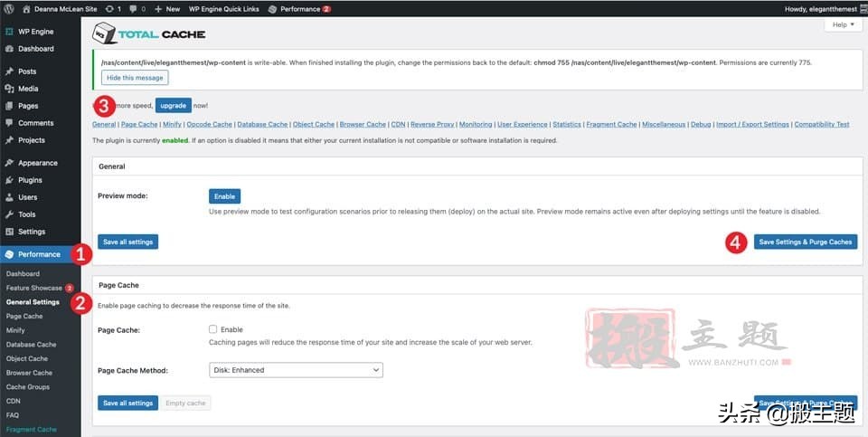The width and height of the screenshot is (868, 437).
Task: Click the Appearance brush icon
Action: pos(9,163)
